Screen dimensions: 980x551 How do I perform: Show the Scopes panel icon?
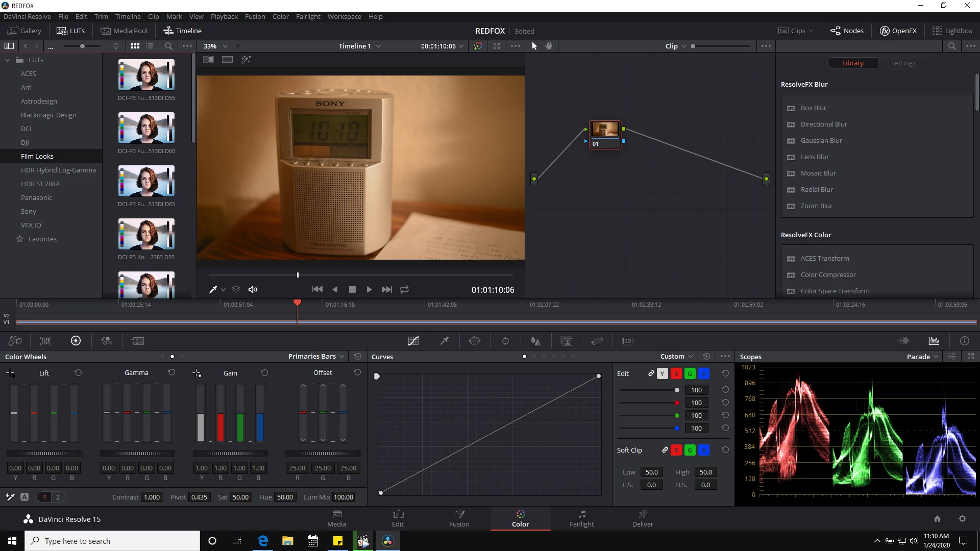pyautogui.click(x=934, y=341)
